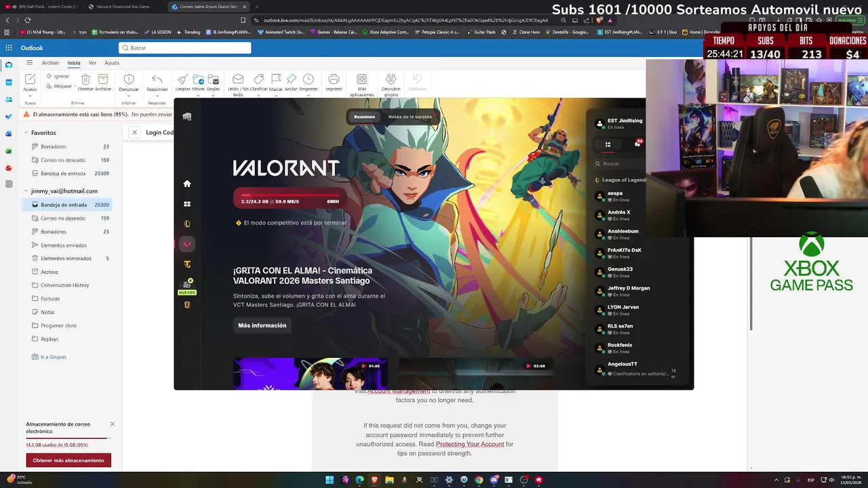The width and height of the screenshot is (868, 488).
Task: Open Conversation History folder
Action: pyautogui.click(x=64, y=285)
